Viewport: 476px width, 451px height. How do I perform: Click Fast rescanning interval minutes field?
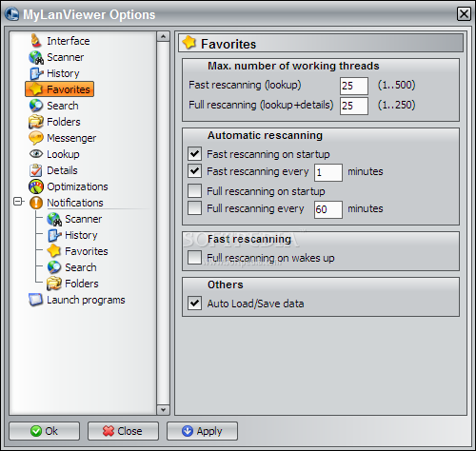click(x=328, y=172)
